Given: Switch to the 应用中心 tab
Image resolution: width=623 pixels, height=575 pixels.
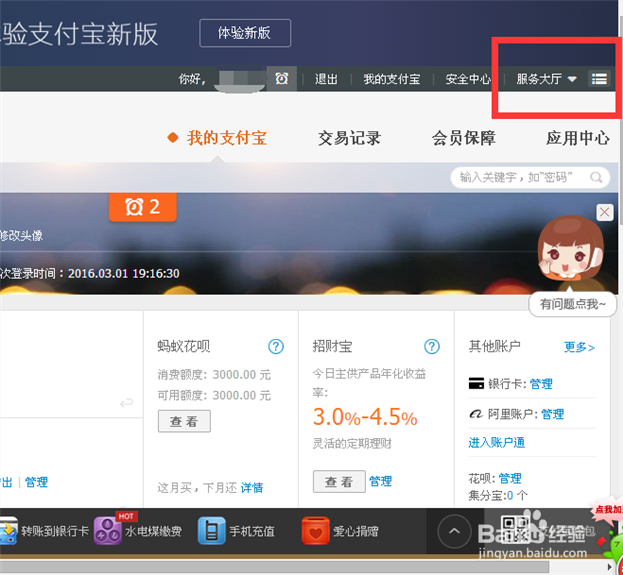Looking at the screenshot, I should click(x=578, y=138).
